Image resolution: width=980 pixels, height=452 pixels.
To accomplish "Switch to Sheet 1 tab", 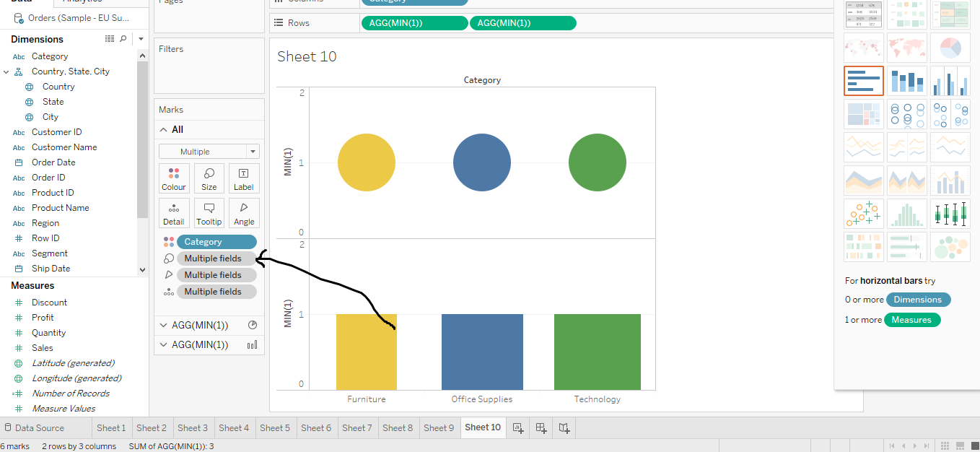I will (111, 427).
